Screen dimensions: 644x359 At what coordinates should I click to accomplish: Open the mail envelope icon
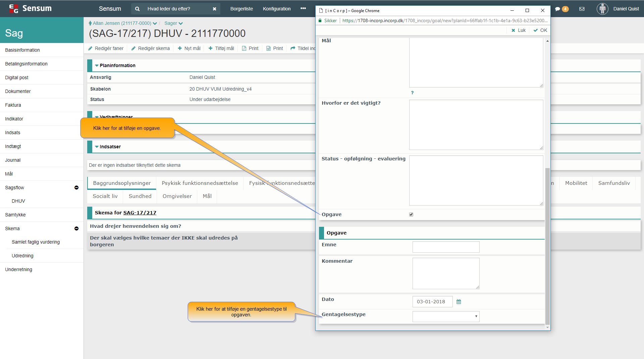tap(582, 9)
